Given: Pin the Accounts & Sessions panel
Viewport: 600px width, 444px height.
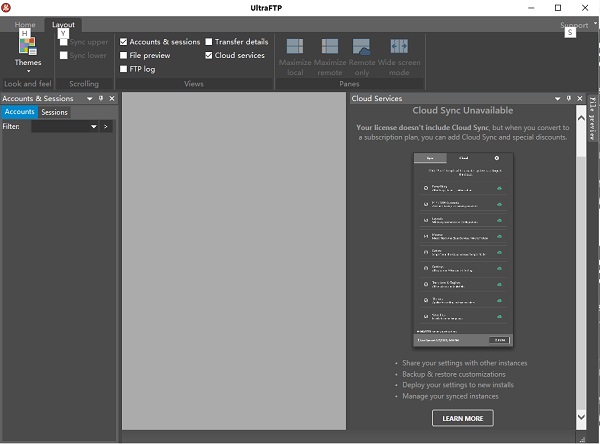Looking at the screenshot, I should (x=101, y=98).
